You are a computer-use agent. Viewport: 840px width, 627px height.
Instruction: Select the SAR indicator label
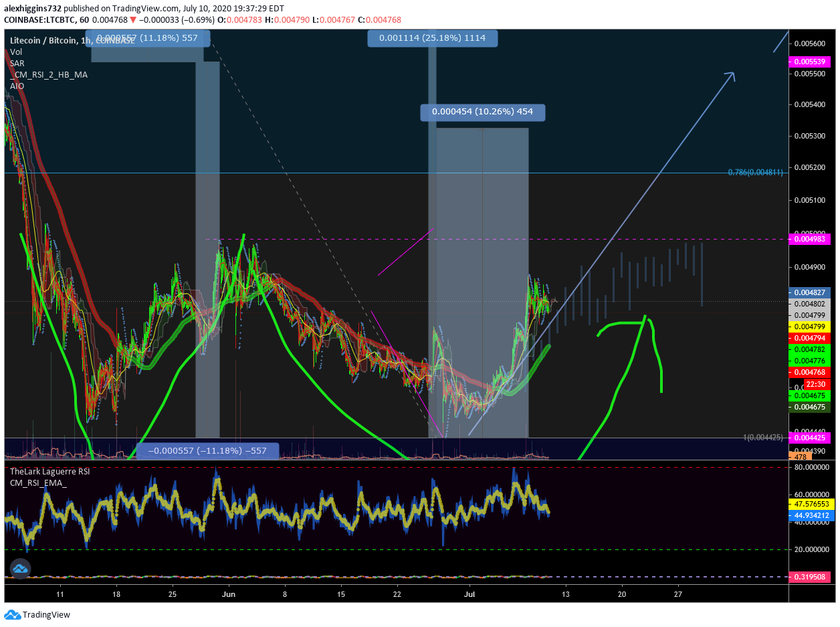click(x=17, y=63)
